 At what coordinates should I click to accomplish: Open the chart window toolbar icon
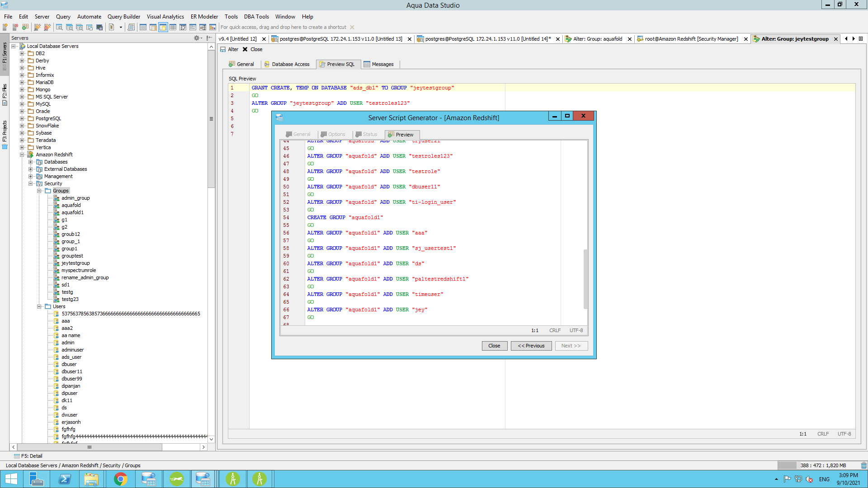(x=212, y=27)
